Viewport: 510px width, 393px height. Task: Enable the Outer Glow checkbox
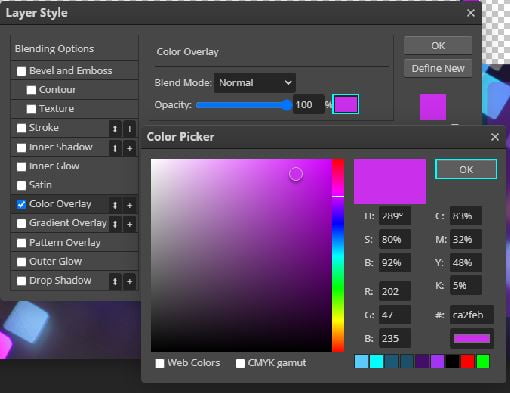tap(21, 262)
